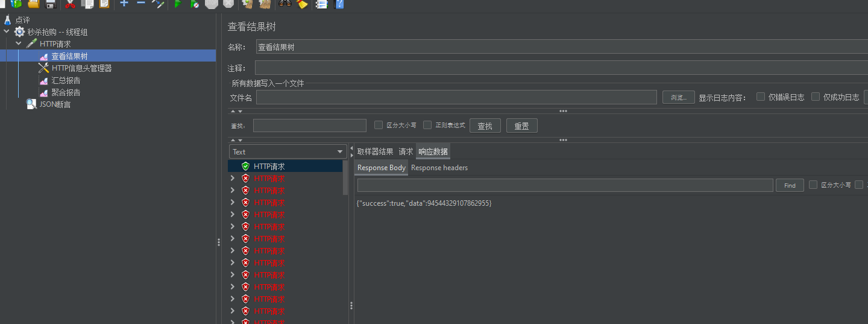The height and width of the screenshot is (324, 868).
Task: Enable the 仅成功日志 checkbox
Action: click(x=816, y=97)
